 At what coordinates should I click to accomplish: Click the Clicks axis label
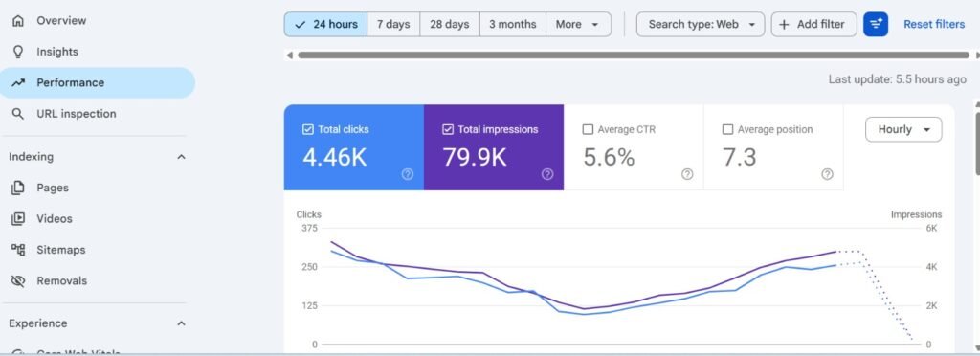[309, 214]
